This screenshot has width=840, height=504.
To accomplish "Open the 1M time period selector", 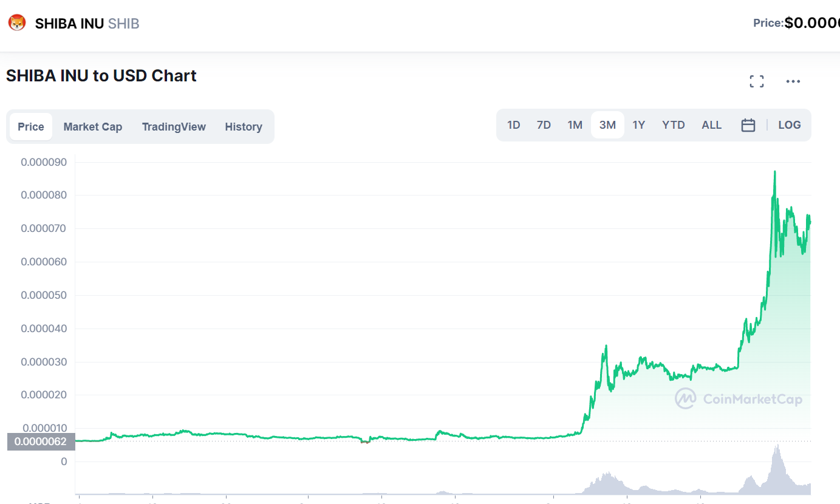I will [x=575, y=124].
